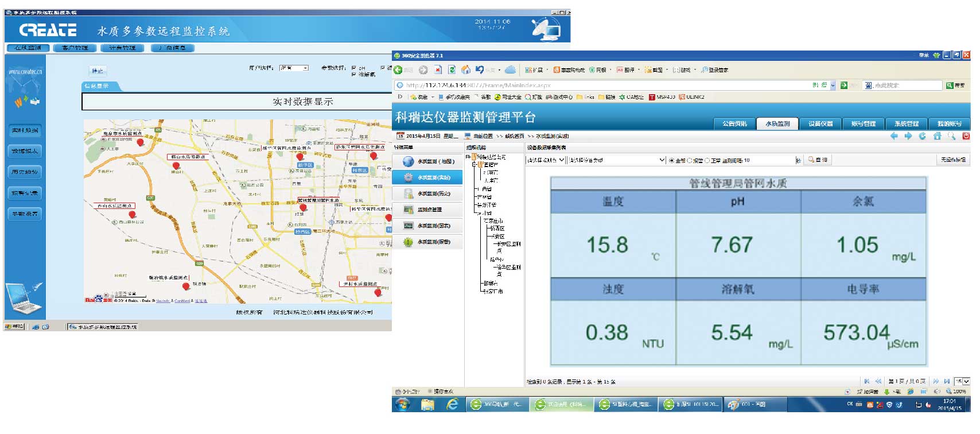Click 实时数据 sidebar button in CREATE window
The height and width of the screenshot is (434, 980).
(x=25, y=130)
